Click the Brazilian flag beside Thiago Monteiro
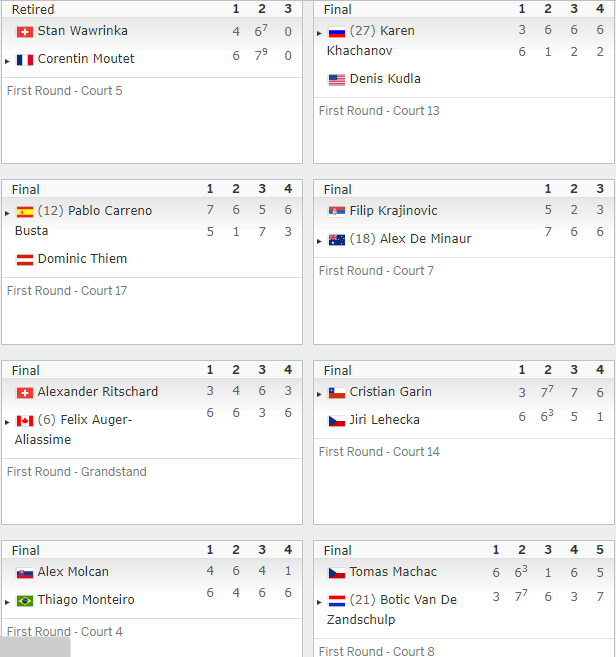The height and width of the screenshot is (657, 616). (25, 601)
